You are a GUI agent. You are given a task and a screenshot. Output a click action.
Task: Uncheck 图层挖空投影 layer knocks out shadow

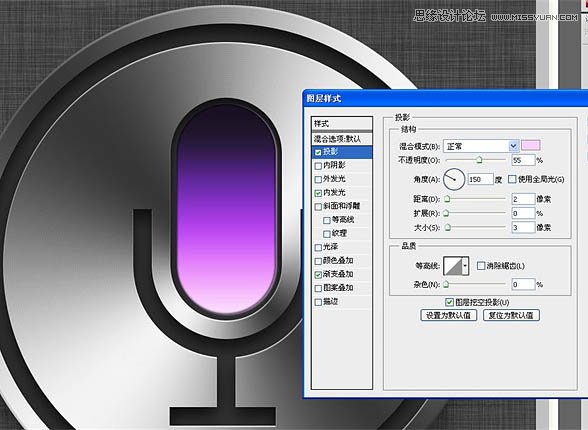pyautogui.click(x=449, y=302)
